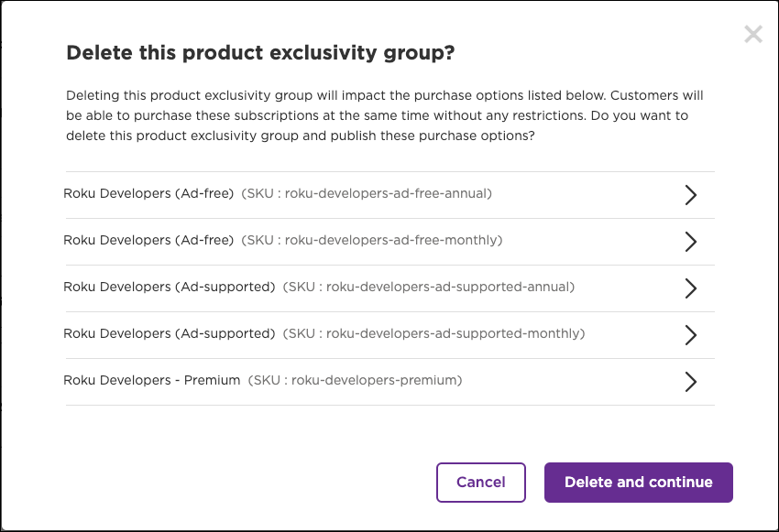Viewport: 779px width, 532px height.
Task: Open the second Roku Developers (Ad-supported) name
Action: pyautogui.click(x=170, y=333)
